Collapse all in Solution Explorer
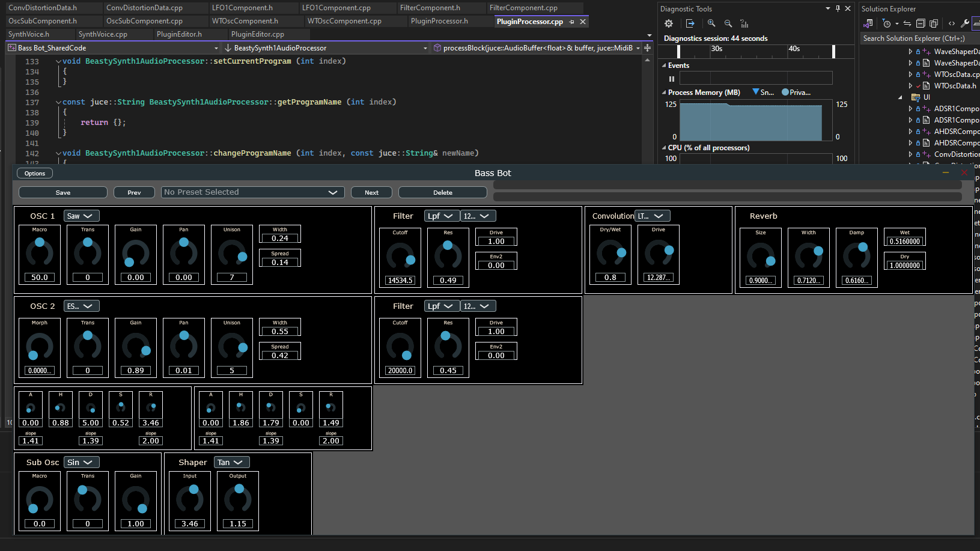This screenshot has width=980, height=551. [921, 23]
